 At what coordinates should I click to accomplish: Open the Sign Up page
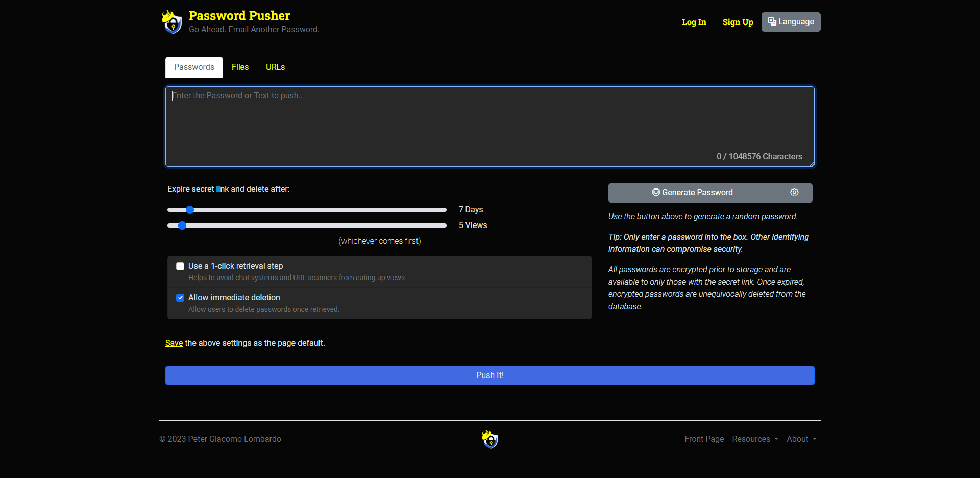click(x=738, y=22)
